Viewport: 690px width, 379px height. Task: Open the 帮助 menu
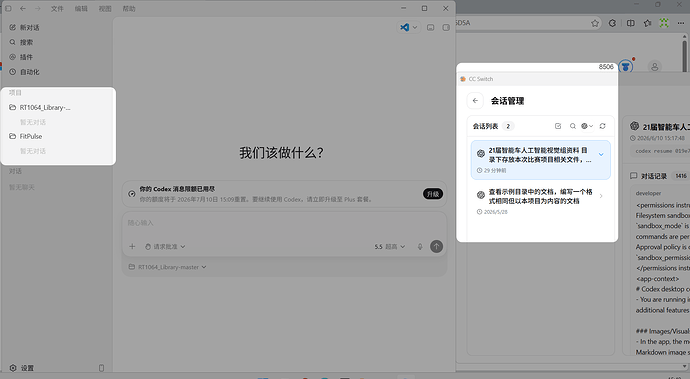[x=129, y=8]
